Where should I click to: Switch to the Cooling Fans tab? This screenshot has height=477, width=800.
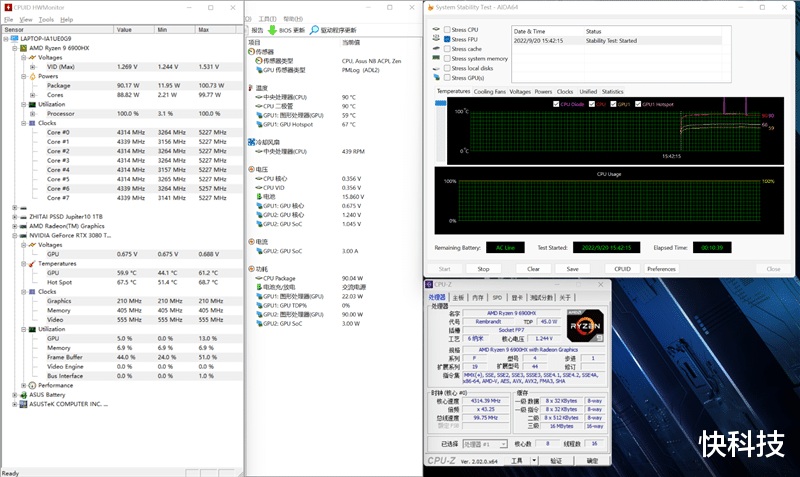click(489, 91)
